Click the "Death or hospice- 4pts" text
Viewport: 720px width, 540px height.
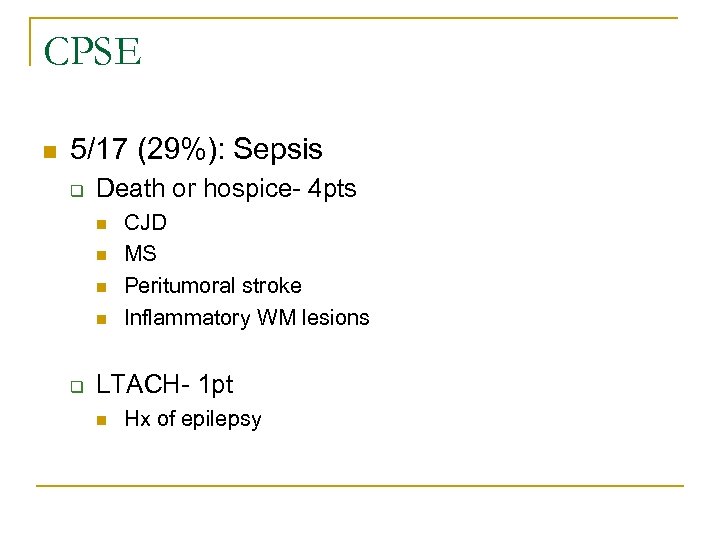(226, 188)
